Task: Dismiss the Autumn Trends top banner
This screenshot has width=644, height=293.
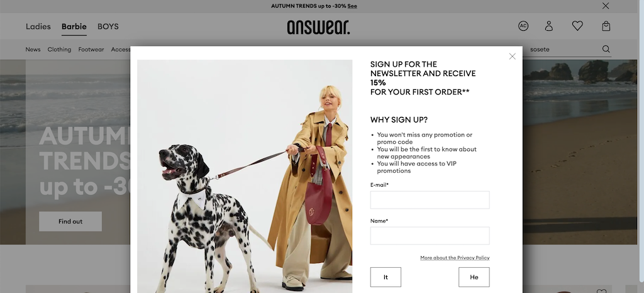Action: point(606,6)
